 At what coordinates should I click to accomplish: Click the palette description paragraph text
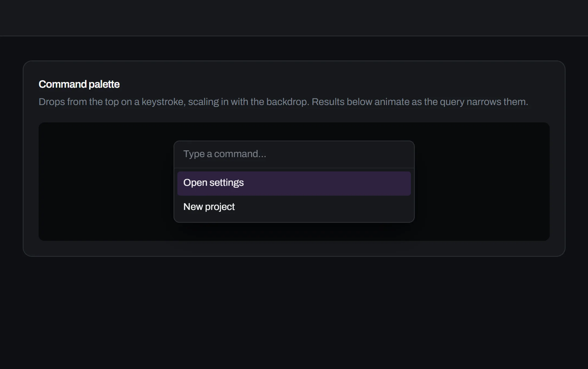tap(283, 102)
